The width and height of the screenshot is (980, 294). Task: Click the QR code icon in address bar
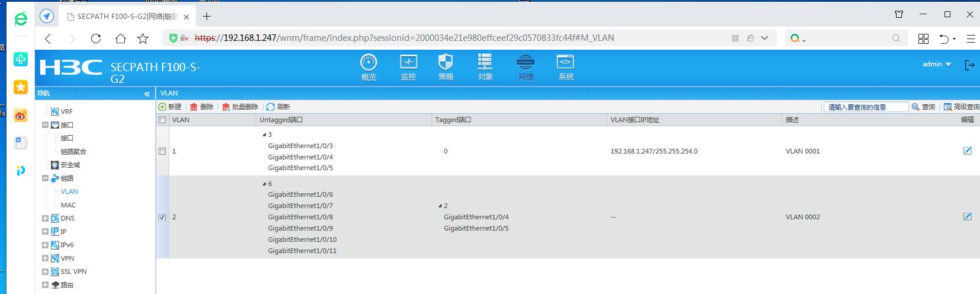pos(735,38)
